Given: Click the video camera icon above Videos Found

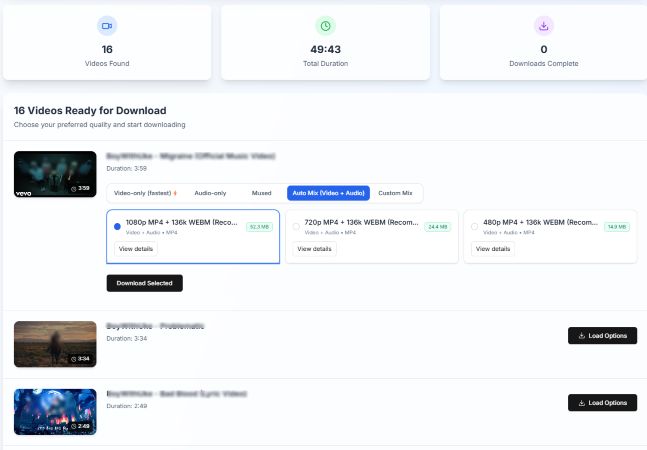Looking at the screenshot, I should (x=107, y=25).
